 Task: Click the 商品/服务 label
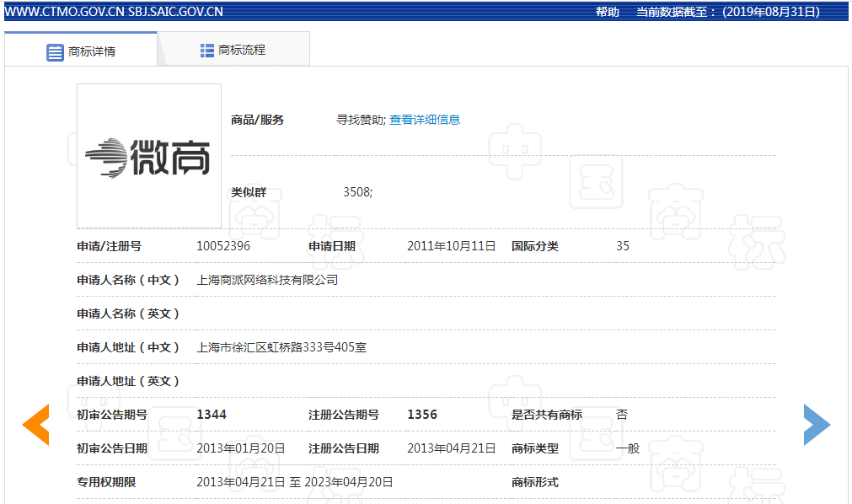point(258,120)
